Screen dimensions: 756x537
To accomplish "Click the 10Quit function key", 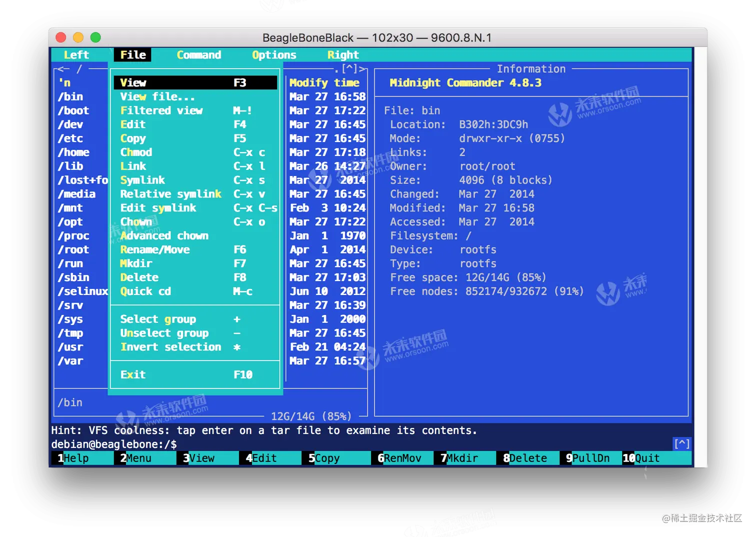I will 656,458.
